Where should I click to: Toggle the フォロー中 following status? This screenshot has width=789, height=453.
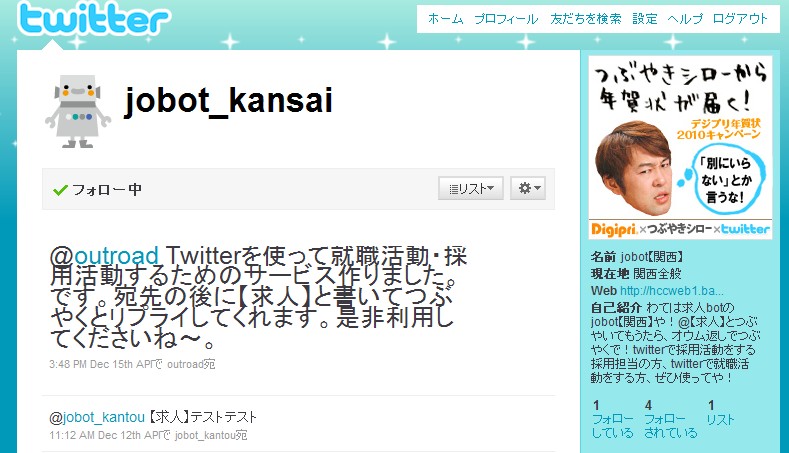tap(98, 190)
